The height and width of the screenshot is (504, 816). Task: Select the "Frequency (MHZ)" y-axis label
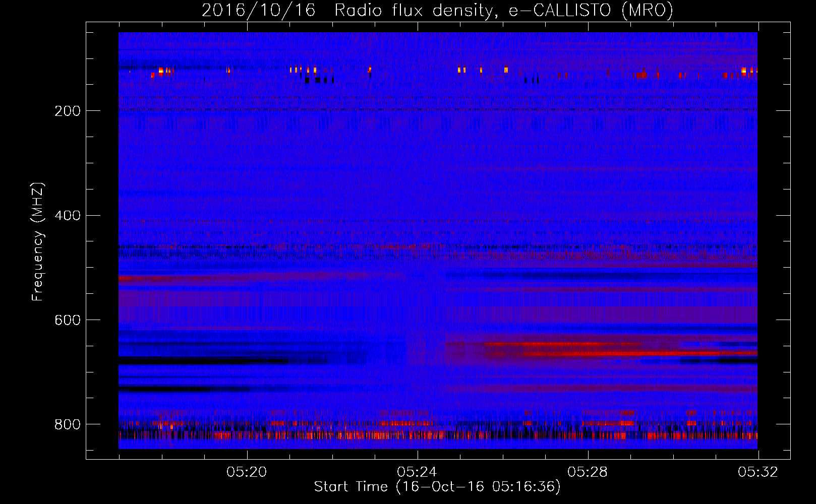point(38,241)
